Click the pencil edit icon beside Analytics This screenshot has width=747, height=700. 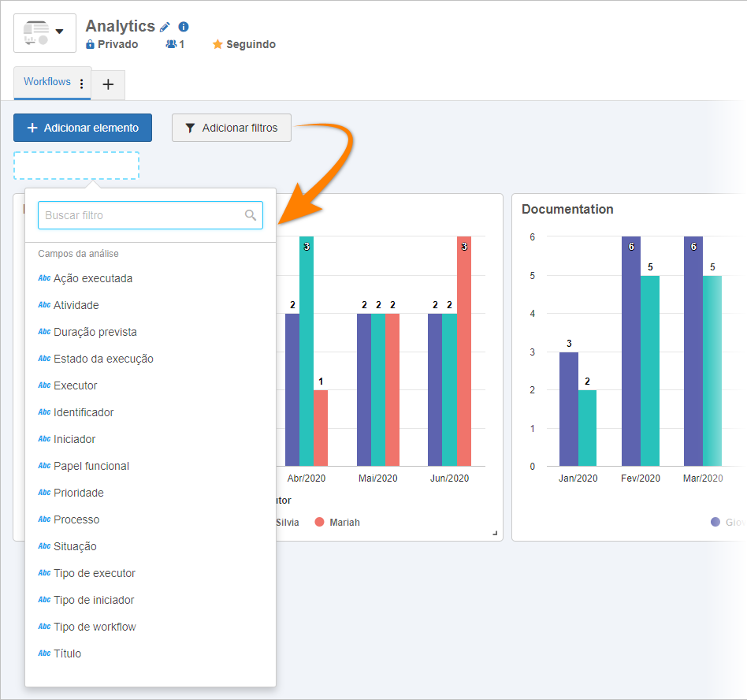point(165,27)
